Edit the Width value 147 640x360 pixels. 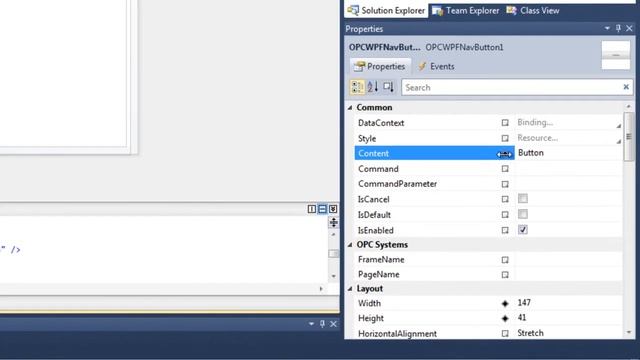[x=569, y=303]
